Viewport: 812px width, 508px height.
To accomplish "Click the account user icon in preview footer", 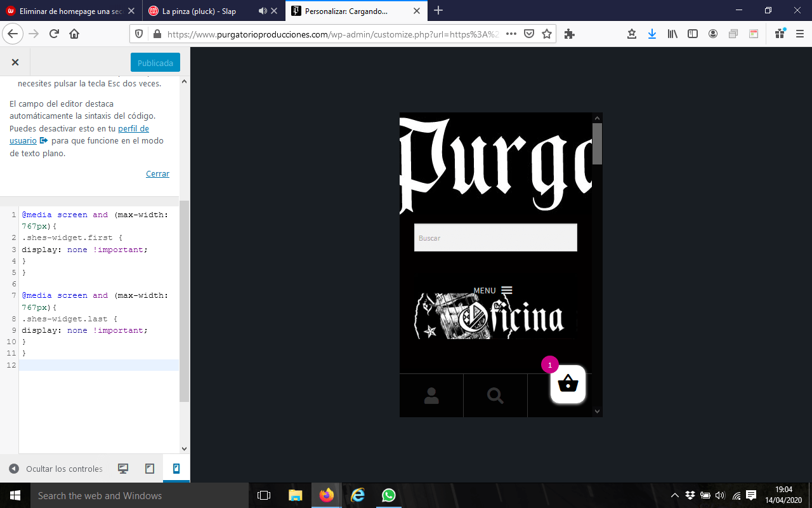I will coord(431,396).
